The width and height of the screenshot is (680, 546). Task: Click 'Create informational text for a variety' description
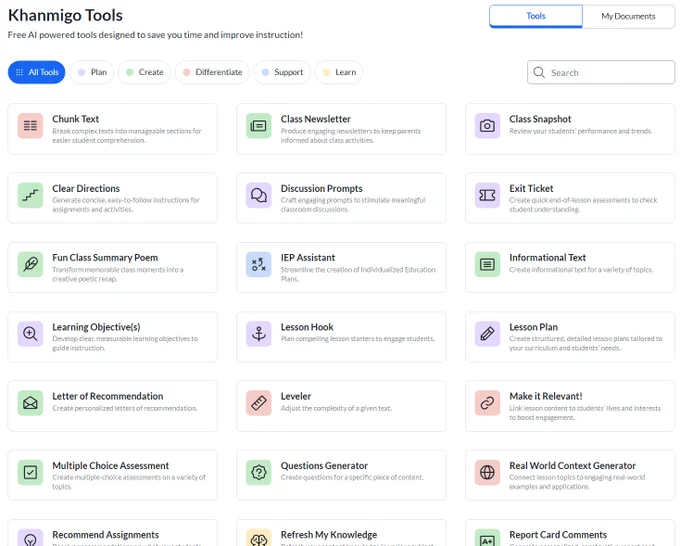[581, 270]
